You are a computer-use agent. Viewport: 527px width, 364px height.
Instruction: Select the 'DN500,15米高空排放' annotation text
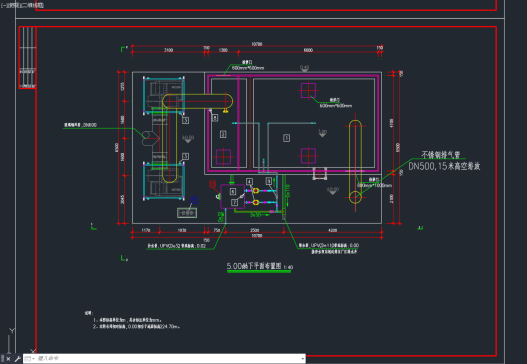444,166
